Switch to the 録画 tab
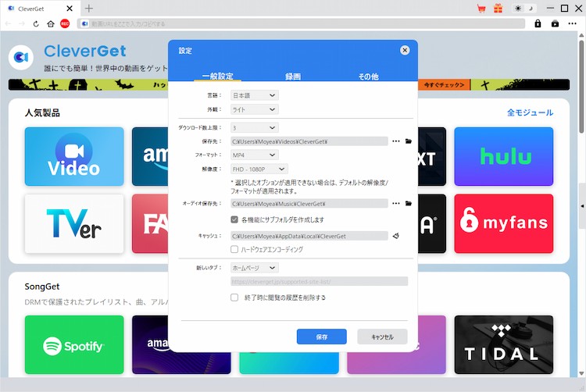The height and width of the screenshot is (392, 586). coord(293,77)
